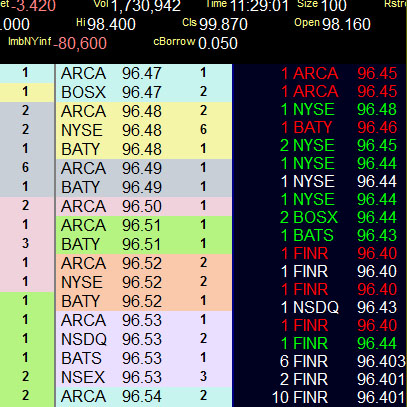The height and width of the screenshot is (407, 407).
Task: Click the ARCA 96.54 bottom row
Action: (144, 397)
